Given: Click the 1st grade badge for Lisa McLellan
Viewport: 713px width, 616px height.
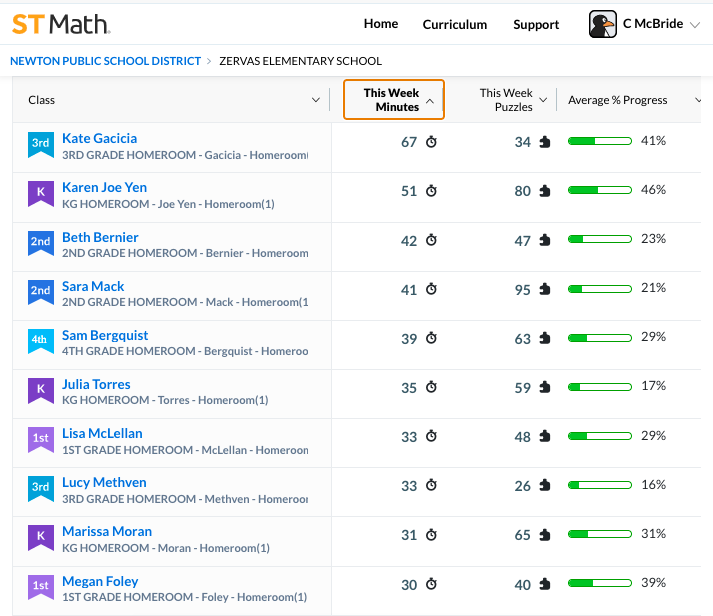Looking at the screenshot, I should (x=41, y=440).
